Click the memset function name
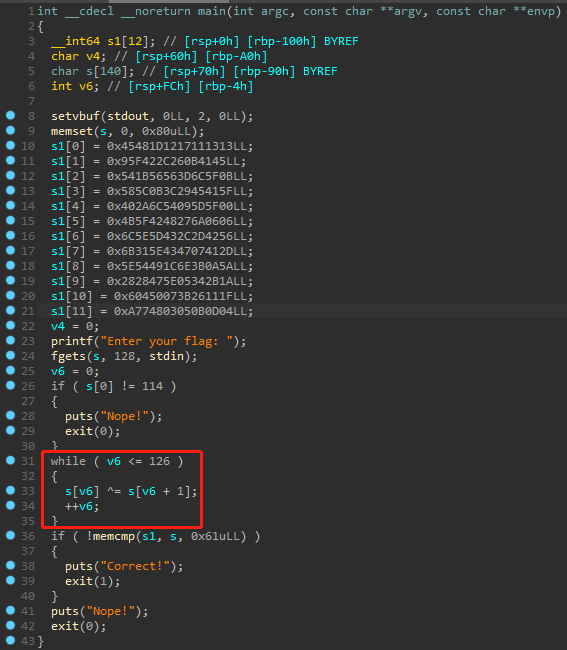The height and width of the screenshot is (650, 567). (72, 131)
